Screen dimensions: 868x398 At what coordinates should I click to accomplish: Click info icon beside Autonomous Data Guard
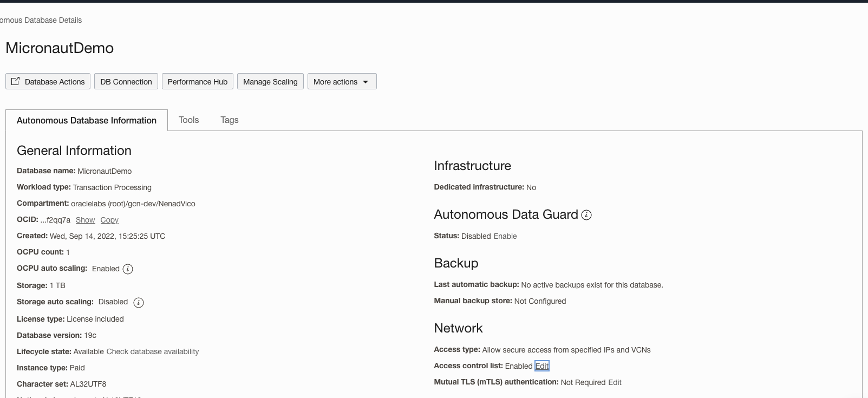click(x=586, y=215)
